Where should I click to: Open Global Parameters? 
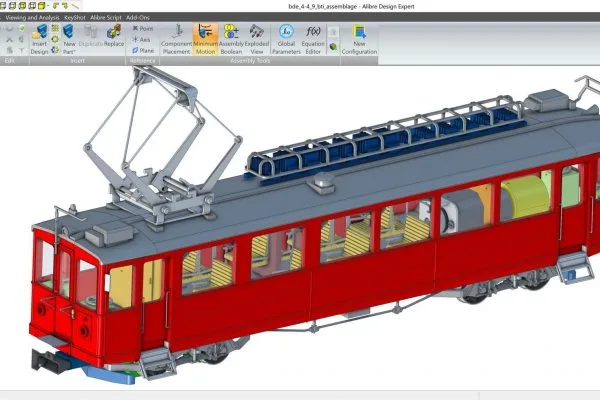(286, 39)
